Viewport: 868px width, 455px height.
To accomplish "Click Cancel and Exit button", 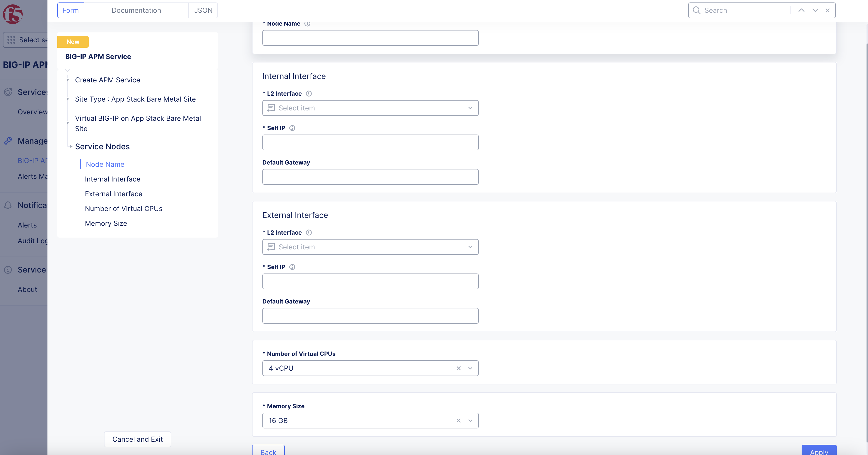I will (x=137, y=439).
